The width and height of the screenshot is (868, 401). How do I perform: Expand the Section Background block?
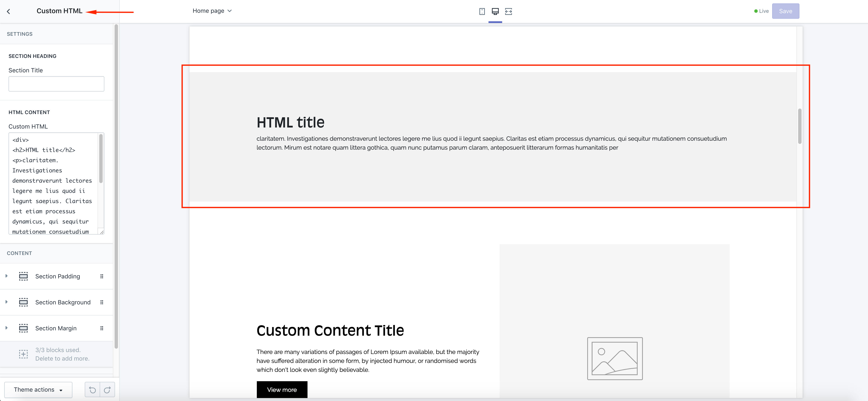6,302
